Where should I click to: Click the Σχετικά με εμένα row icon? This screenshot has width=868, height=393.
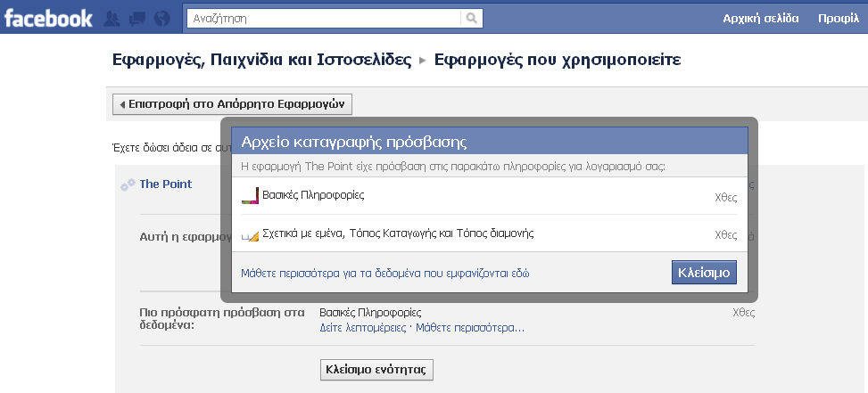(250, 235)
